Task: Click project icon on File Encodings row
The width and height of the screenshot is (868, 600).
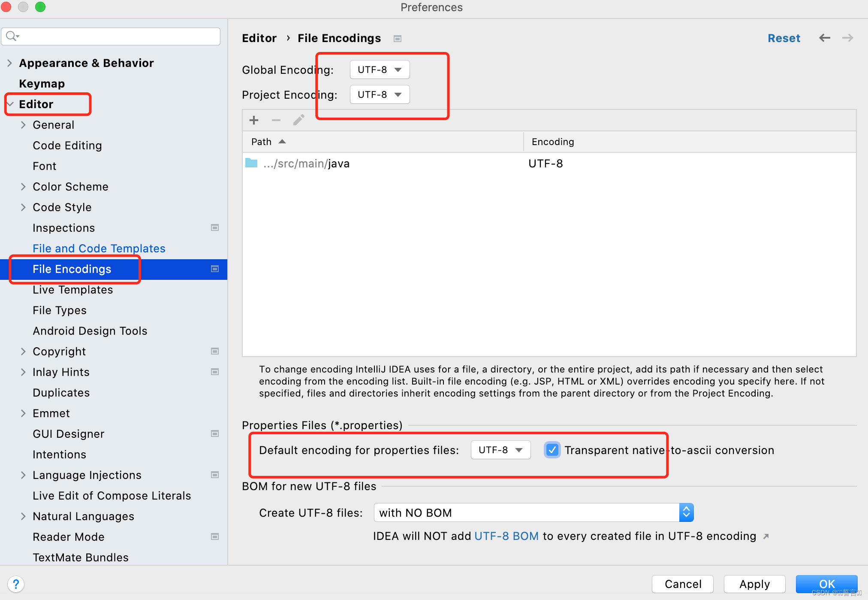Action: (x=215, y=269)
